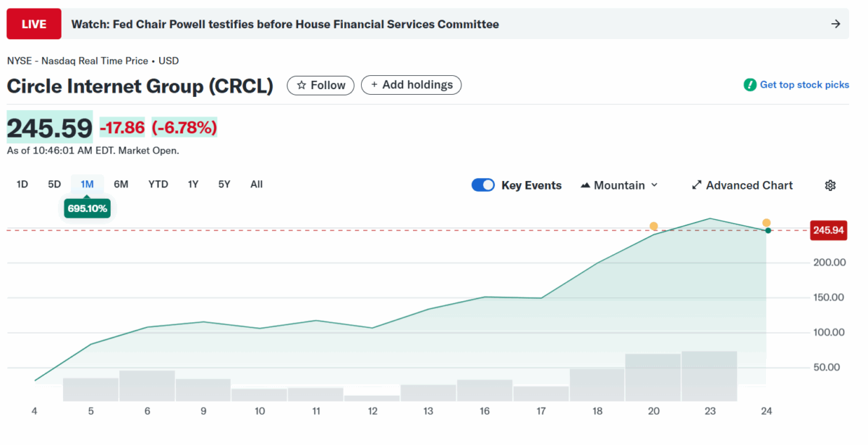
Task: Click the Add holdings button
Action: 411,85
